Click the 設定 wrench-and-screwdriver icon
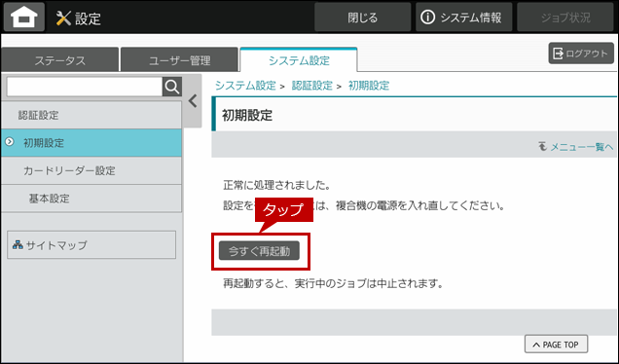This screenshot has width=619, height=364. pyautogui.click(x=63, y=18)
